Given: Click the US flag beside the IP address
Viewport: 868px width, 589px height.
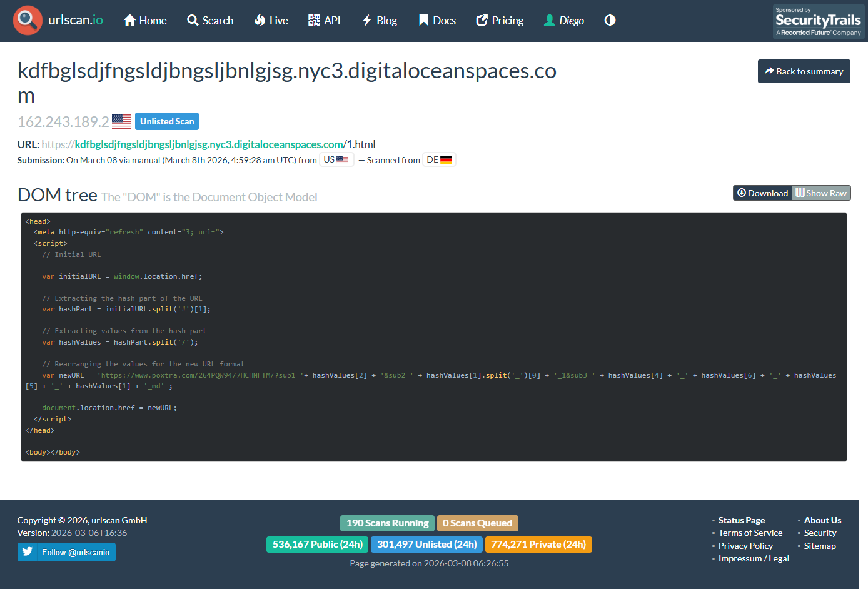Looking at the screenshot, I should pyautogui.click(x=121, y=121).
